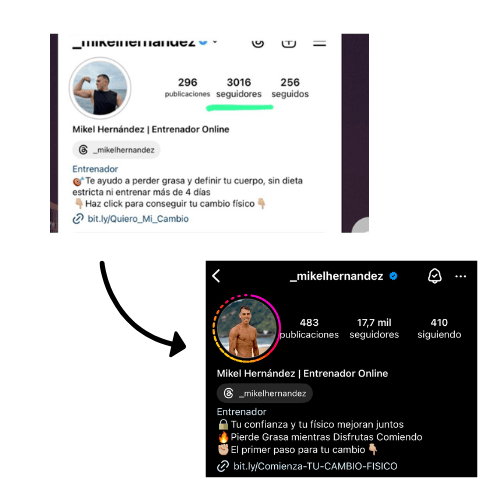Click the link icon beside bit.ly/Quiero_Mi_Cambio
Screen dimensions: 500x500
pyautogui.click(x=78, y=219)
